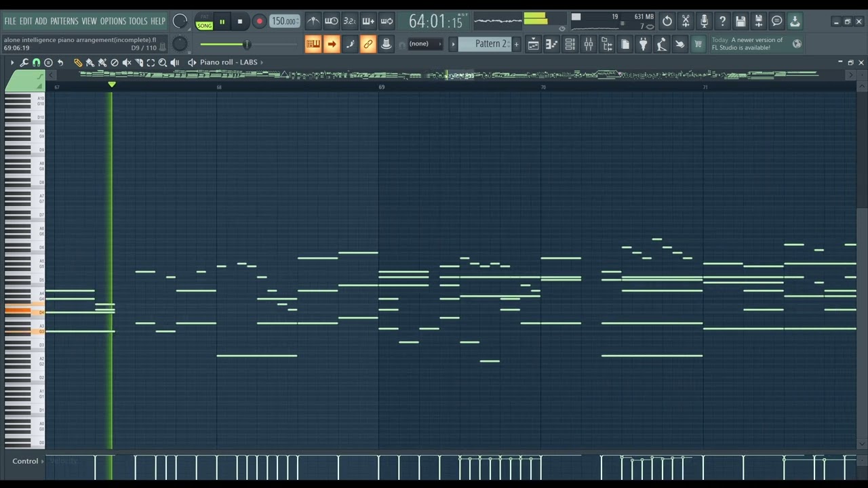Adjust the main pitch knob
Screen dimensions: 868x488
click(x=180, y=44)
